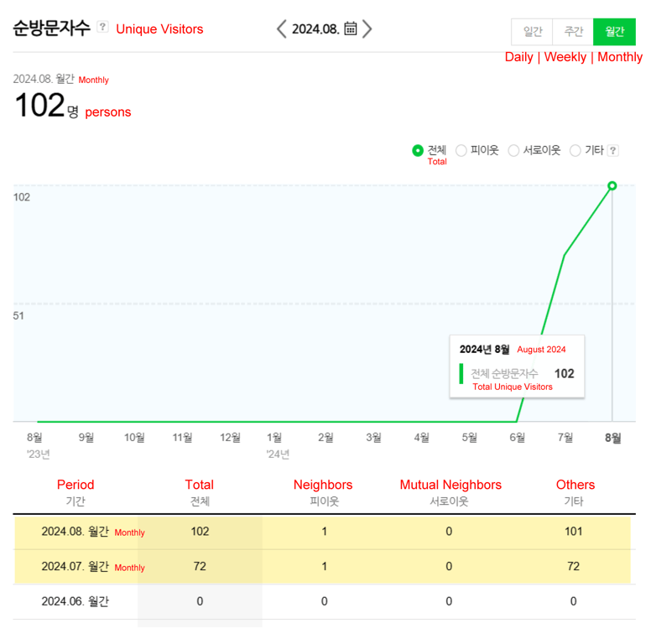Click the 102 axis label
The image size is (651, 644).
(x=22, y=197)
